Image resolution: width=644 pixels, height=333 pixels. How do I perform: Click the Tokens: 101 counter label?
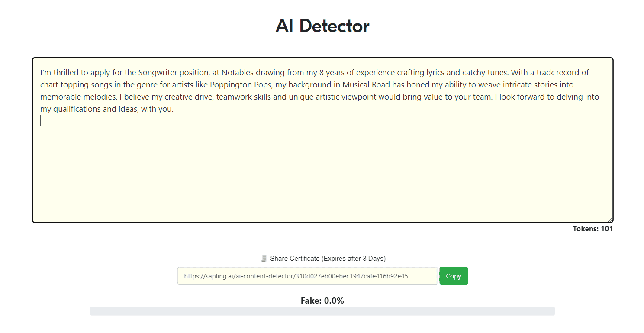(x=592, y=229)
